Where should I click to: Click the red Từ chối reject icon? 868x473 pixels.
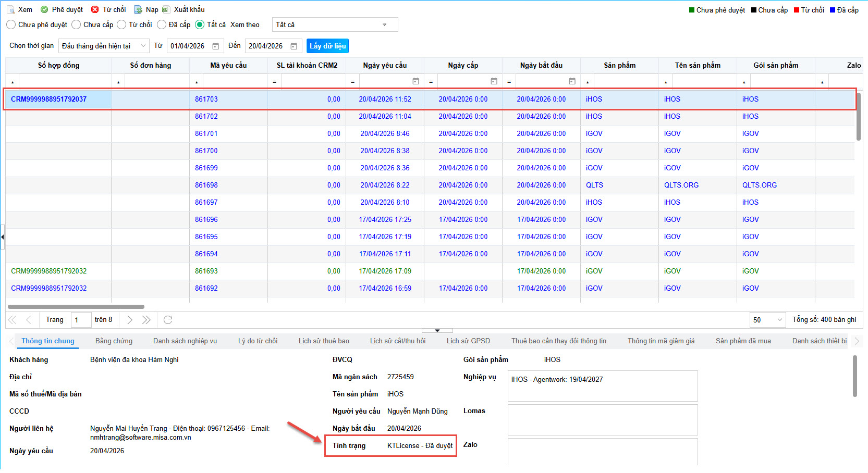[95, 10]
